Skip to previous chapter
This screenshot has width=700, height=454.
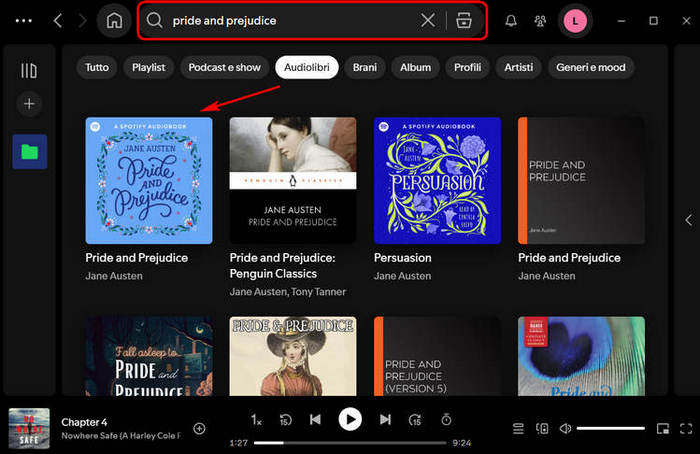315,420
